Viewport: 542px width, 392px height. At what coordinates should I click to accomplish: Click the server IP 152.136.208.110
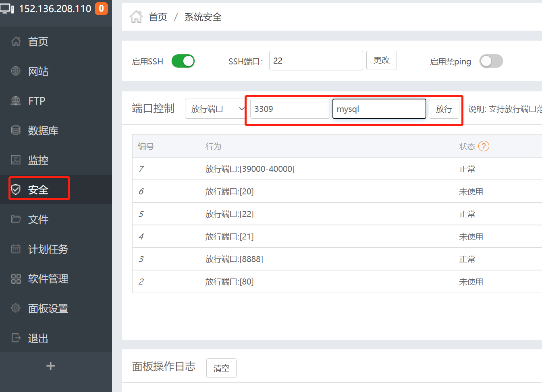click(55, 8)
